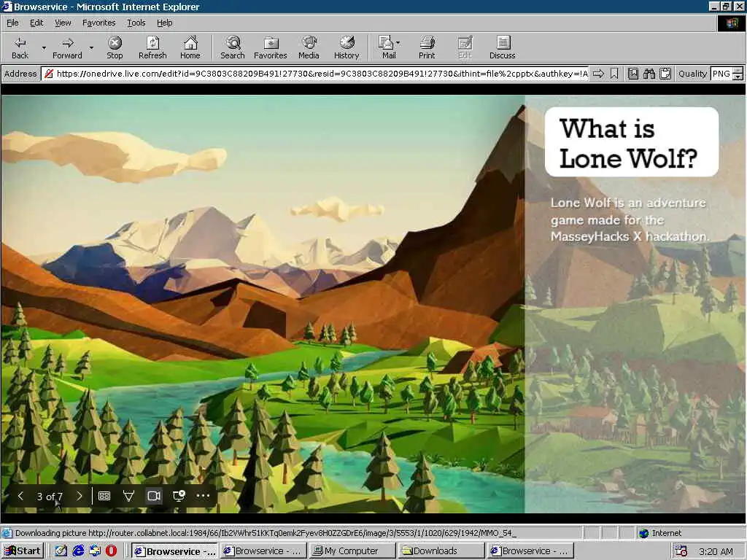The width and height of the screenshot is (747, 560).
Task: Open the more options ellipsis in slideshow bar
Action: tap(203, 496)
